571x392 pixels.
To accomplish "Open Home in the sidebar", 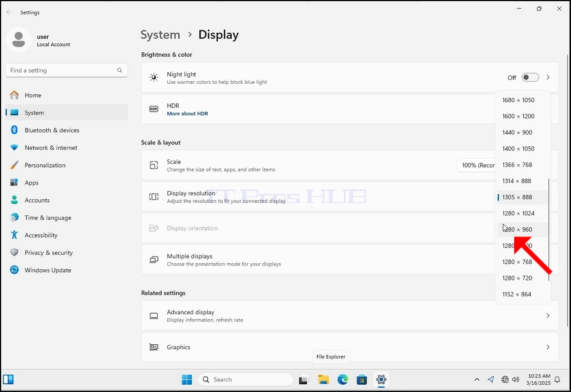I will point(67,95).
